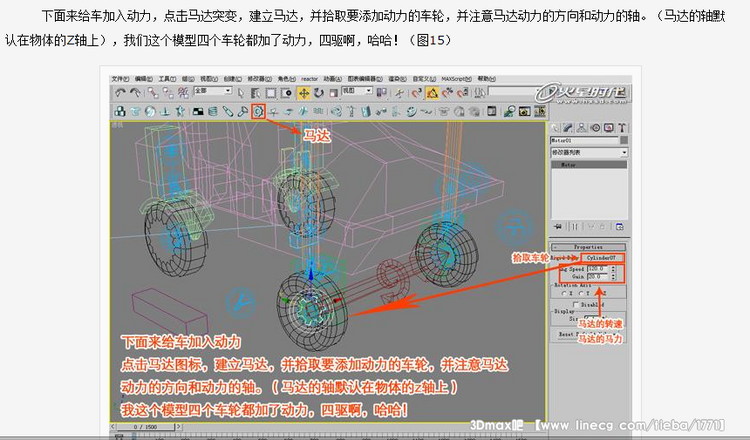Enable the Disabled checkbox in Properties

click(577, 305)
